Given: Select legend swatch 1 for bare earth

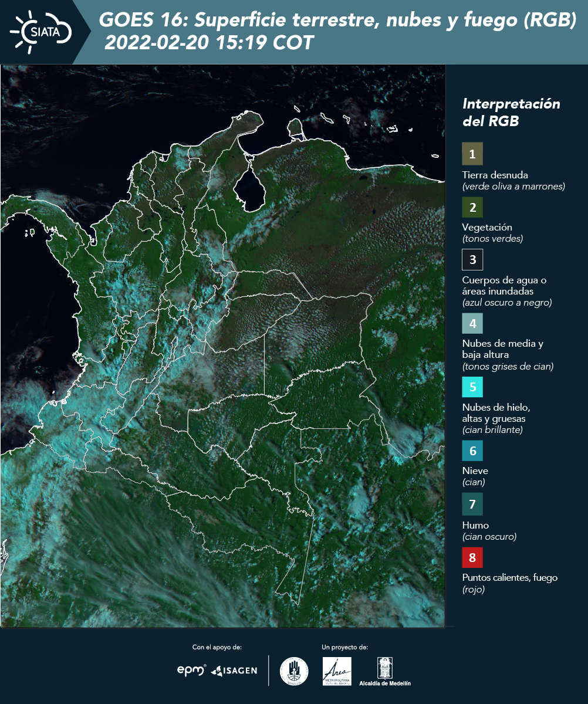Looking at the screenshot, I should 472,154.
